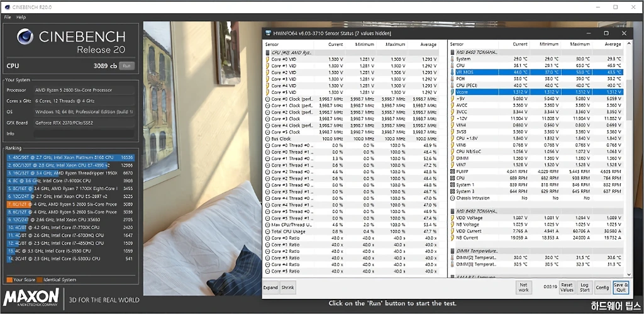Click the 0:03:19 elapsed timer in HWiNFO

(x=549, y=288)
